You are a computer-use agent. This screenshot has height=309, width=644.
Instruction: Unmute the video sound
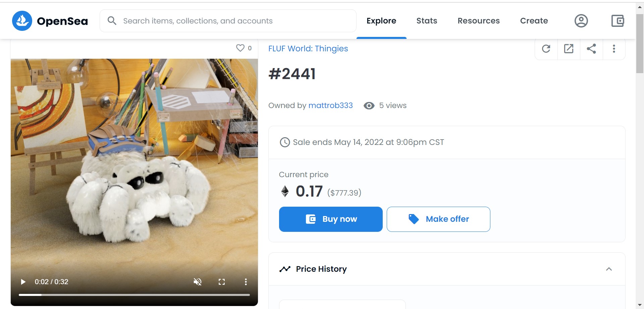(x=198, y=282)
